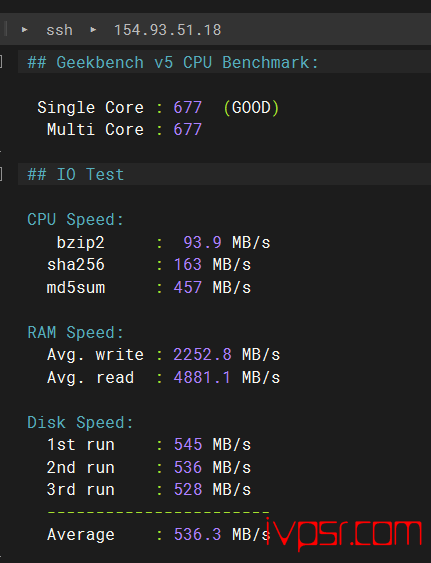
Task: Click the Avg. read 4881.1 value
Action: pyautogui.click(x=202, y=377)
